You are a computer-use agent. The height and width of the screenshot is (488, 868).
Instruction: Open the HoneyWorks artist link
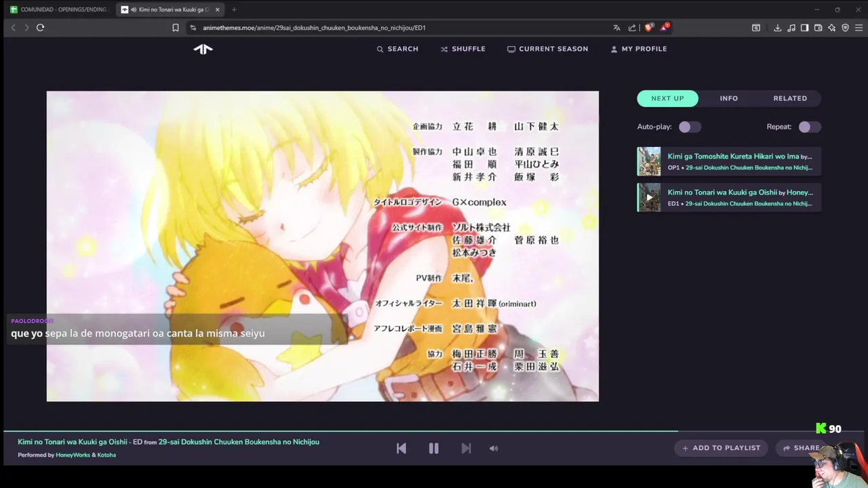coord(73,455)
